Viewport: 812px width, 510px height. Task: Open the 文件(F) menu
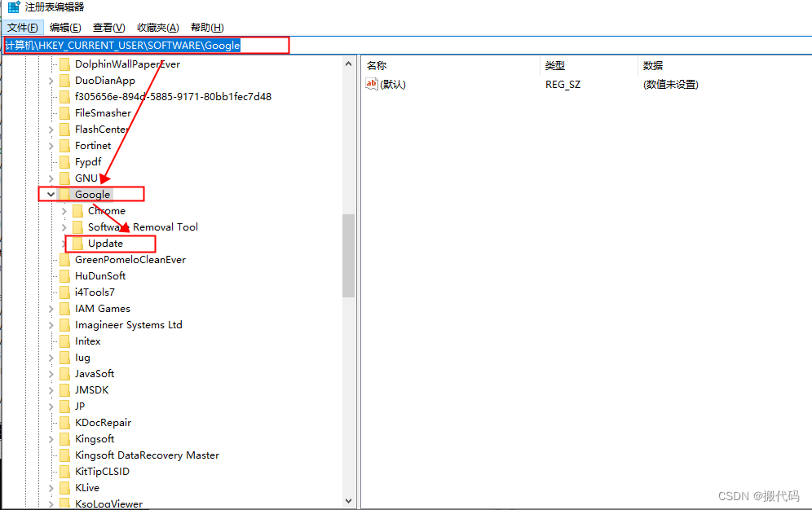point(23,28)
